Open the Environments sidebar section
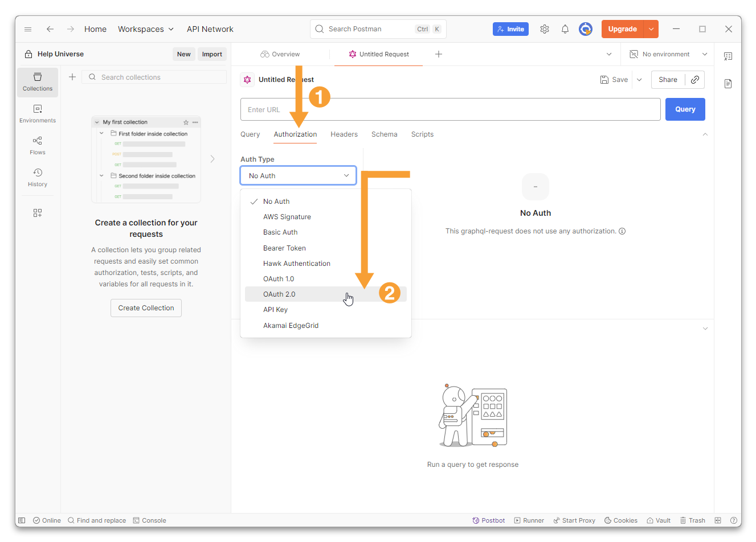This screenshot has width=756, height=542. [38, 114]
